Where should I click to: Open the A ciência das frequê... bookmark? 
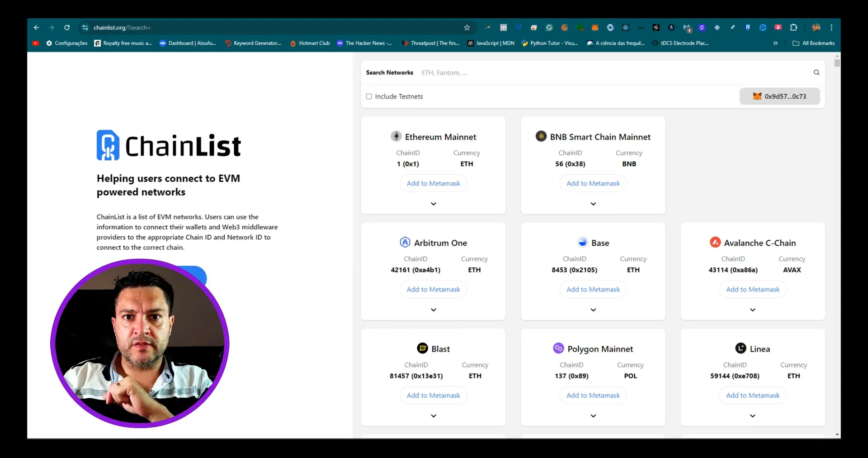[616, 43]
